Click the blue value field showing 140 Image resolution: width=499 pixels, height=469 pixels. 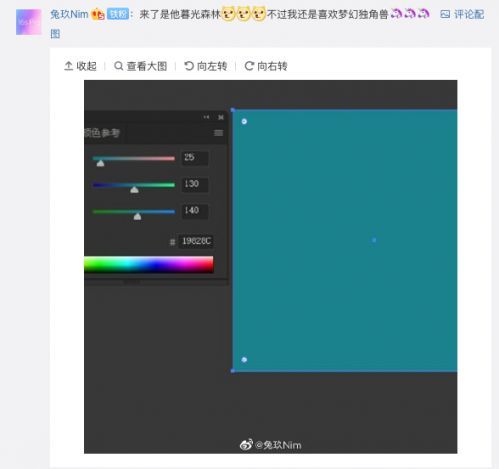point(195,211)
